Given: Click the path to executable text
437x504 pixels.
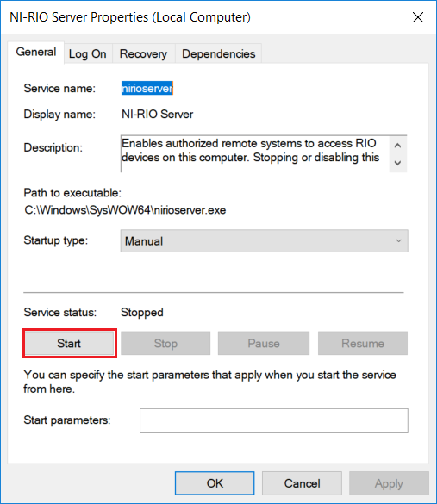Looking at the screenshot, I should pyautogui.click(x=125, y=210).
